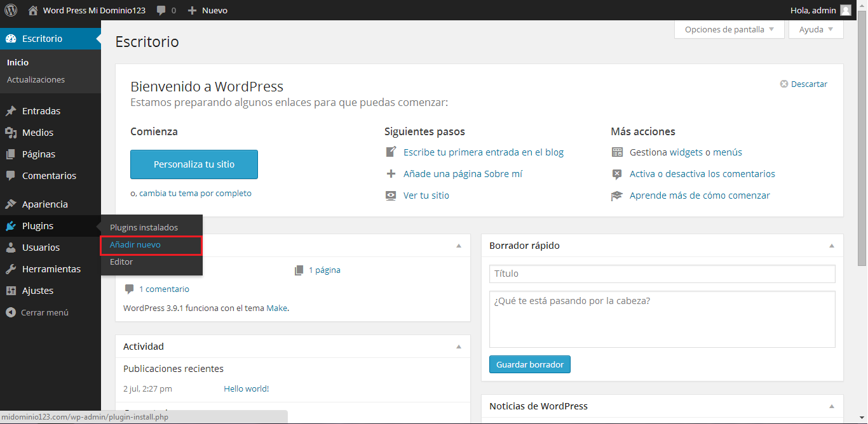The image size is (868, 424).
Task: Click the Herramientas wrench icon
Action: 11,269
